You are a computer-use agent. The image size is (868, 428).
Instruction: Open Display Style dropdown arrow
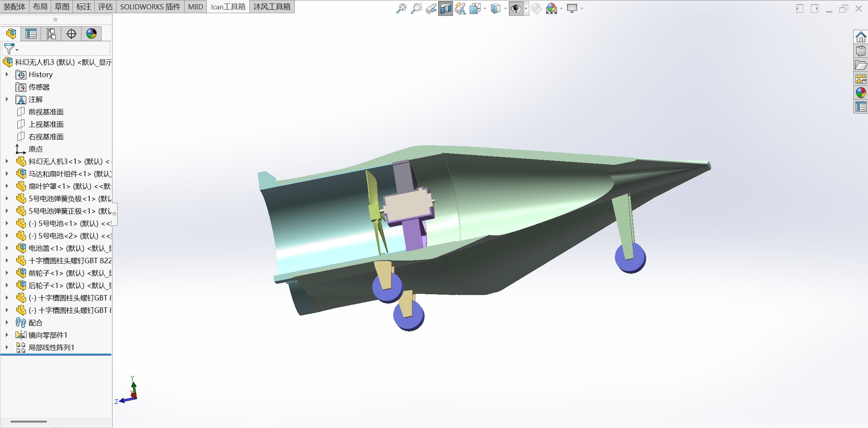(505, 9)
